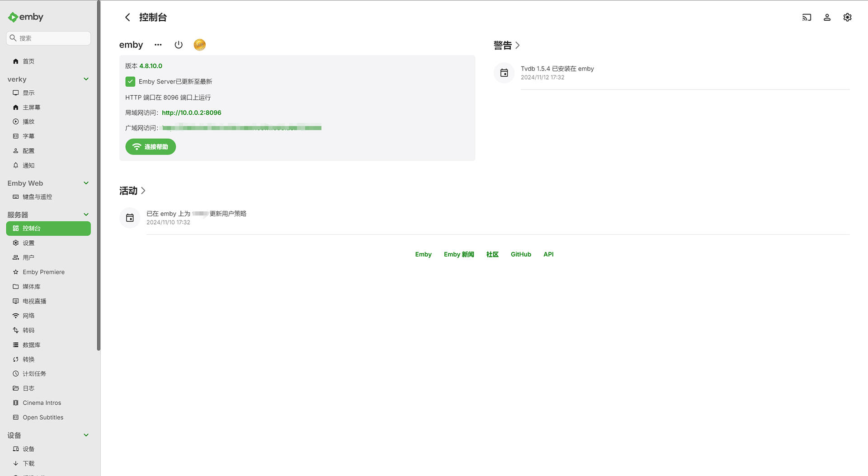This screenshot has height=476, width=868.
Task: Open the blurred 广域网访问 address link
Action: [x=241, y=128]
